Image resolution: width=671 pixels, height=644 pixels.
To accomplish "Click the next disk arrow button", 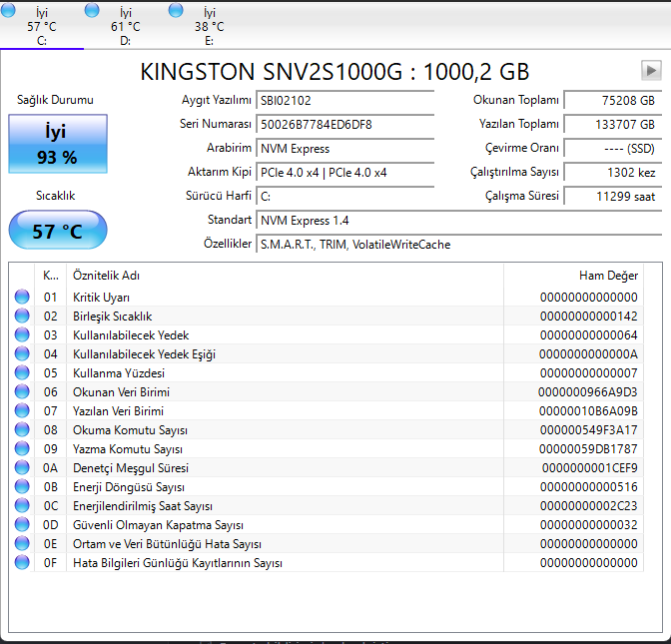I will pyautogui.click(x=651, y=70).
